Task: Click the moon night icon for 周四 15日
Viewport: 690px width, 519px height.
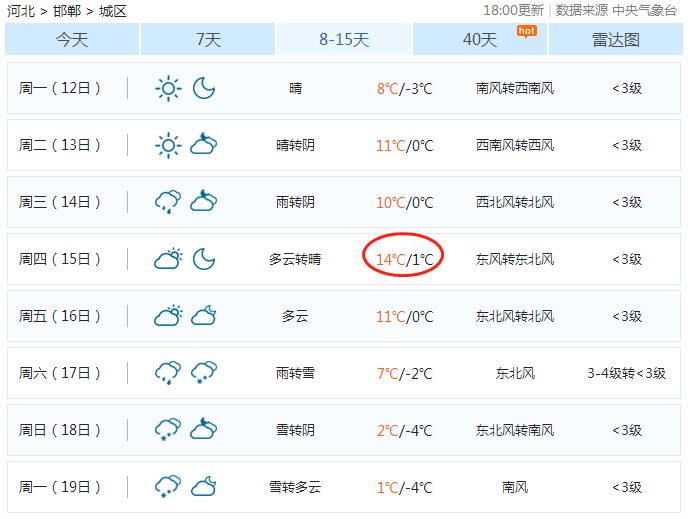Action: click(204, 259)
